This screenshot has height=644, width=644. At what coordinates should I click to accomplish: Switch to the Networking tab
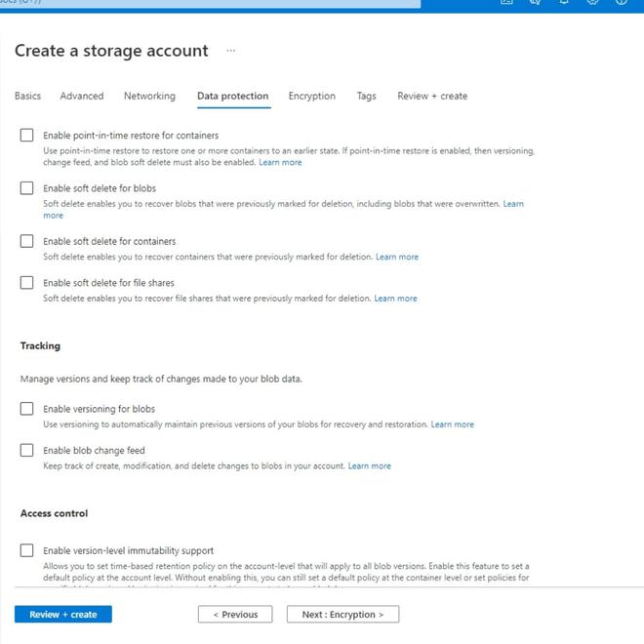149,97
